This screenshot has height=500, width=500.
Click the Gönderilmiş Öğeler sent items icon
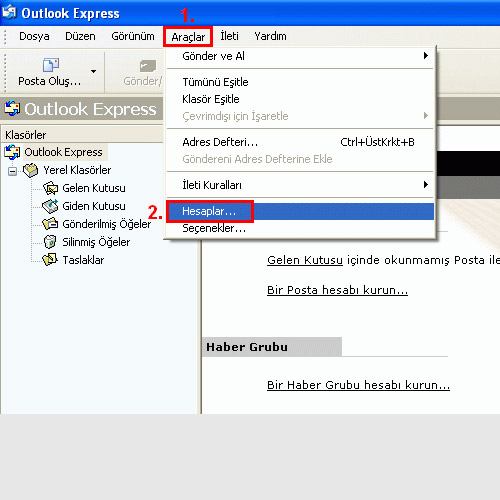[x=50, y=224]
